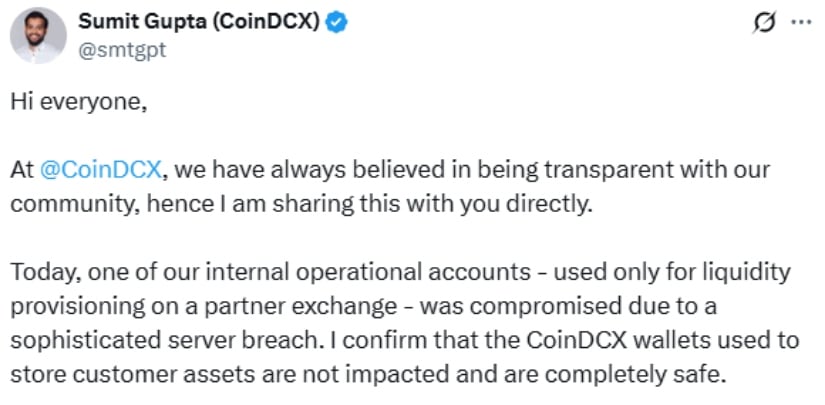Visit the @smtgpt handle
This screenshot has width=825, height=405.
point(122,50)
